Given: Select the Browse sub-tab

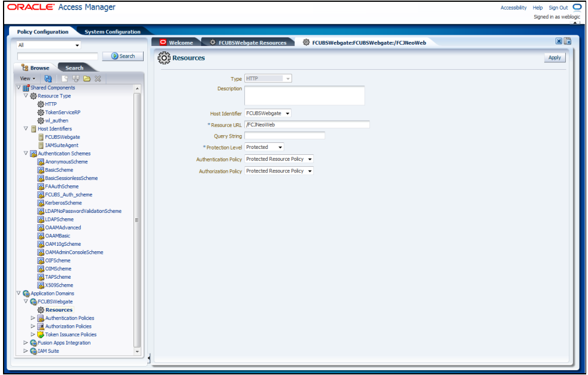Looking at the screenshot, I should [x=35, y=68].
